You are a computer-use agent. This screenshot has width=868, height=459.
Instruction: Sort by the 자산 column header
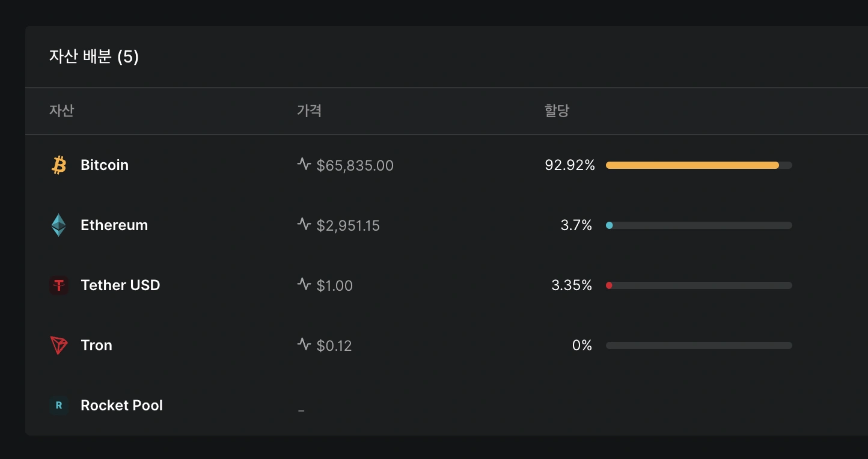click(61, 111)
